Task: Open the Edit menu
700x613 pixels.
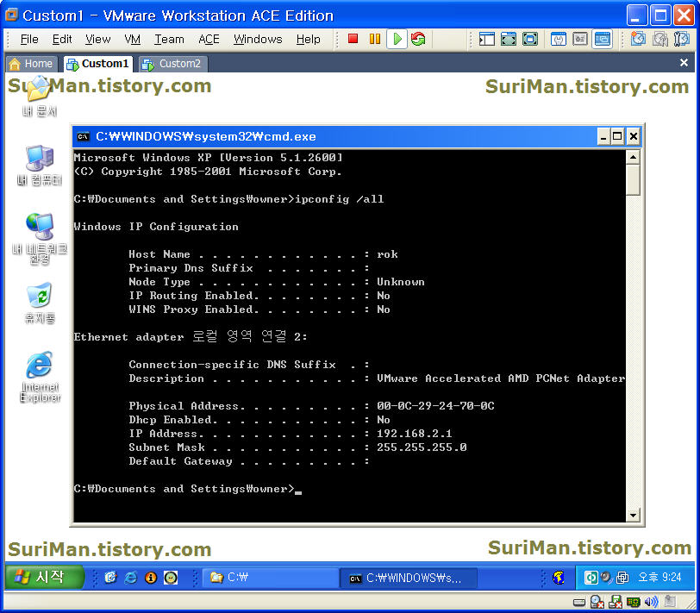Action: pos(61,40)
